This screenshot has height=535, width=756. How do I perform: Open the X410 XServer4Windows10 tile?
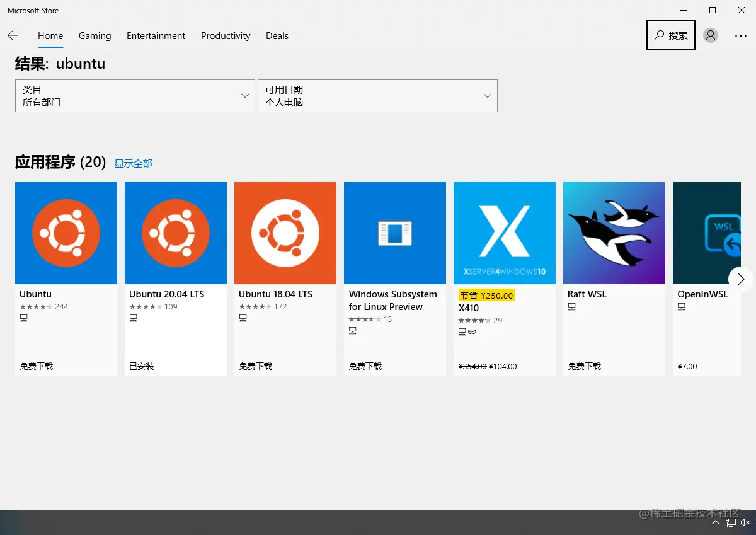pyautogui.click(x=505, y=233)
